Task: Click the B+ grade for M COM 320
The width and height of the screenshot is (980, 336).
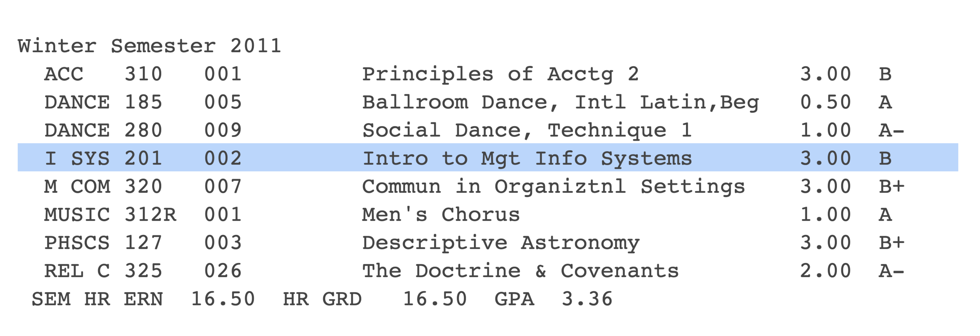Action: pos(891,187)
